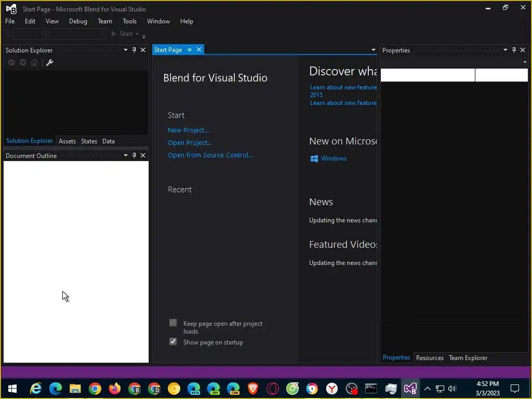Open the Help menu
This screenshot has height=399, width=532.
click(x=187, y=21)
